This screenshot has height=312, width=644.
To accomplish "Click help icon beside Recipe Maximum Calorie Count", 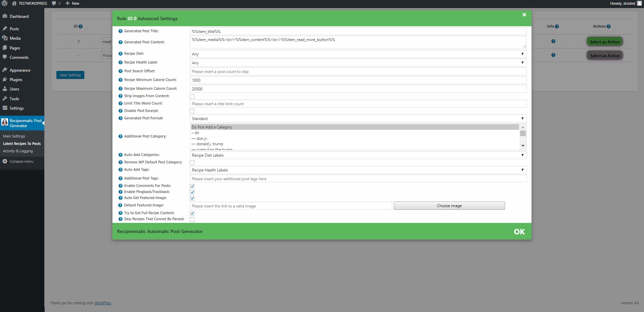I will 121,89.
